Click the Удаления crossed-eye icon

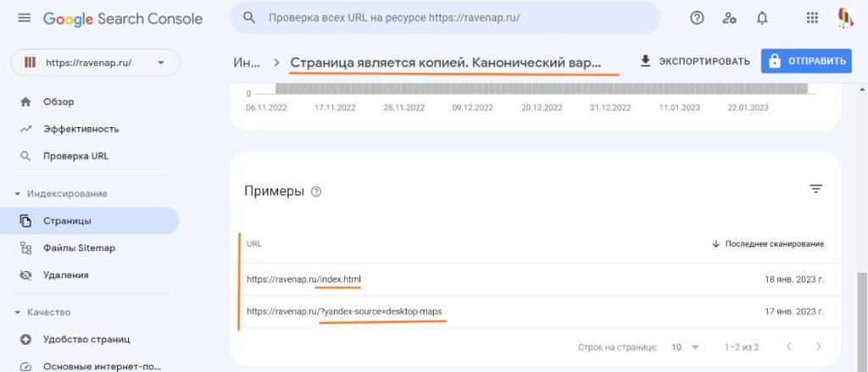point(25,275)
